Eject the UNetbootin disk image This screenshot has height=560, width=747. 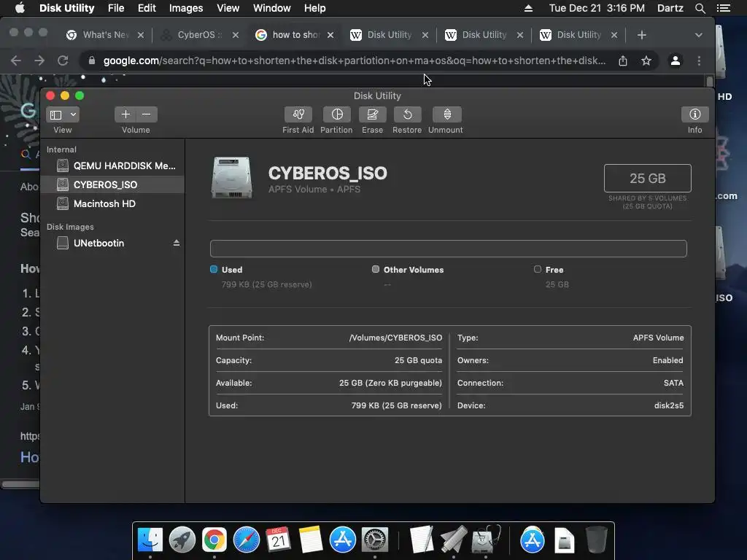(x=177, y=243)
